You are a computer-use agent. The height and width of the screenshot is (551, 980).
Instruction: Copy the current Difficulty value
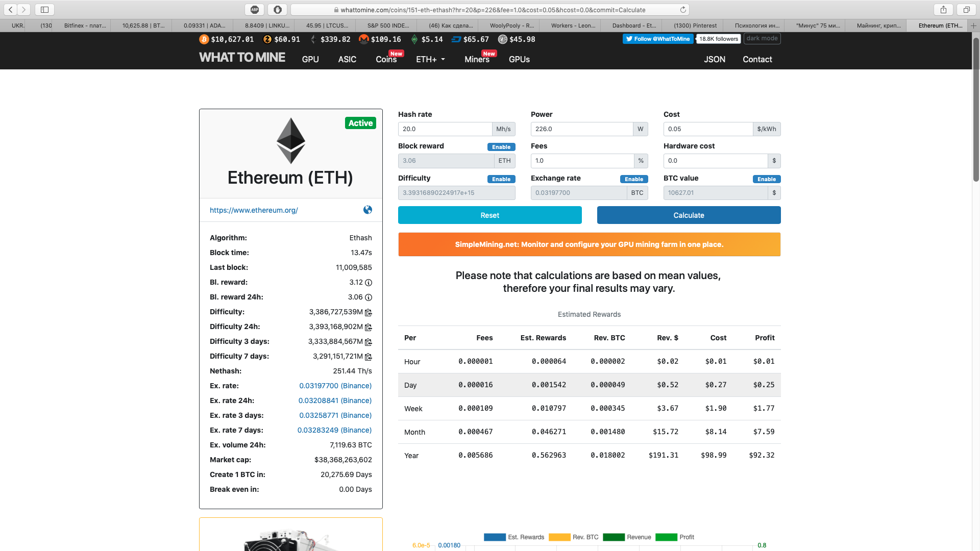coord(369,312)
